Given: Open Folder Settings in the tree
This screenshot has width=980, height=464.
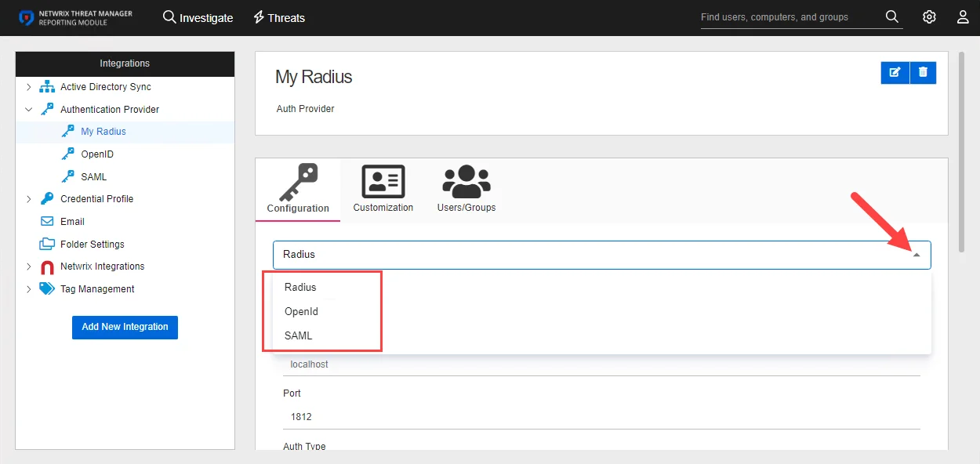Looking at the screenshot, I should 93,245.
